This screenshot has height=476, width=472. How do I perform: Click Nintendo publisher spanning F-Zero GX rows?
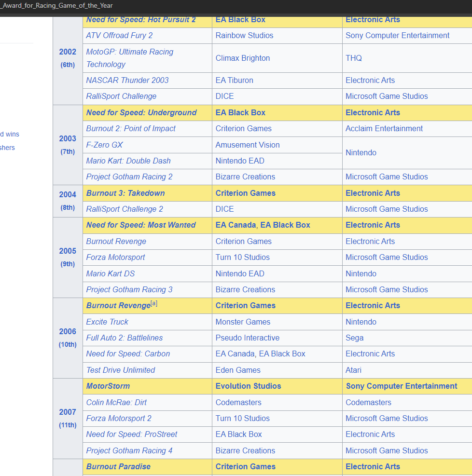tap(361, 153)
